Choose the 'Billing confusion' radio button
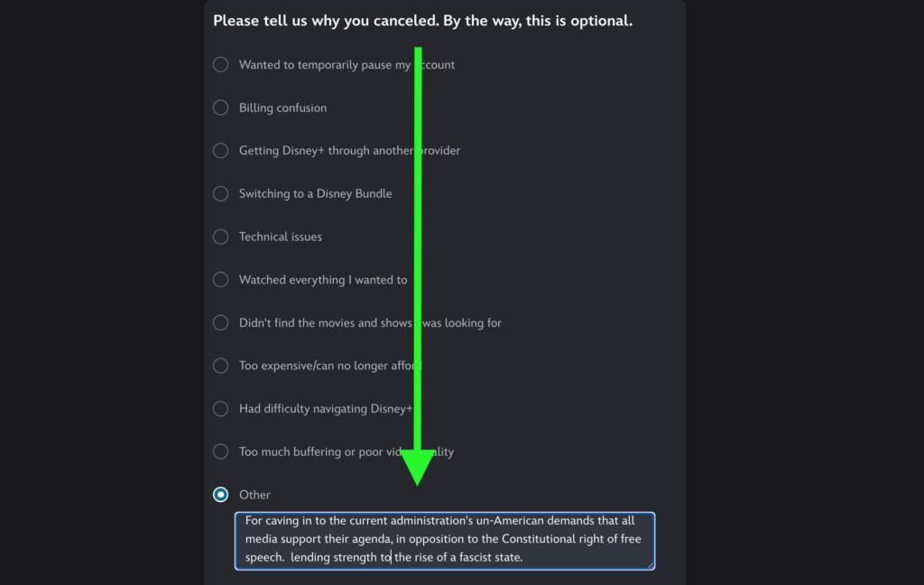The width and height of the screenshot is (924, 585). point(221,108)
